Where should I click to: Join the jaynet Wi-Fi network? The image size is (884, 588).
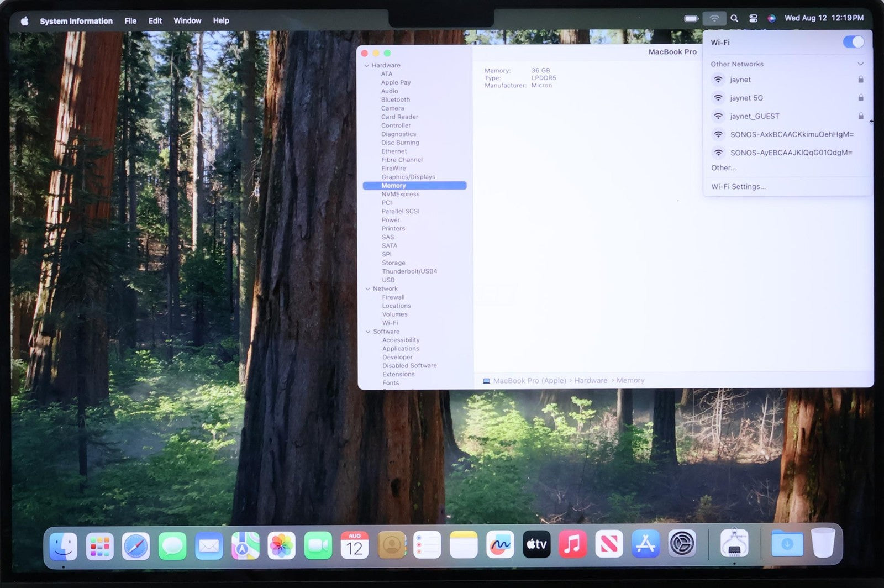[x=787, y=80]
